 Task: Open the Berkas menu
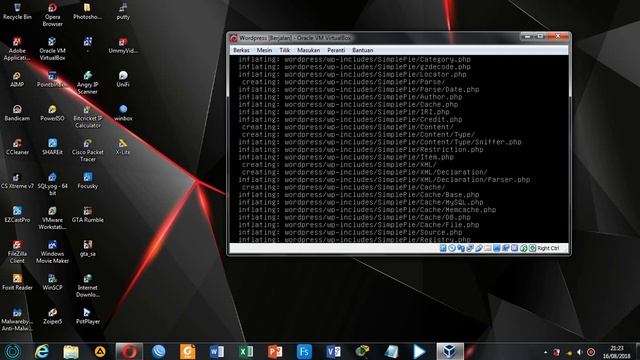[x=241, y=50]
